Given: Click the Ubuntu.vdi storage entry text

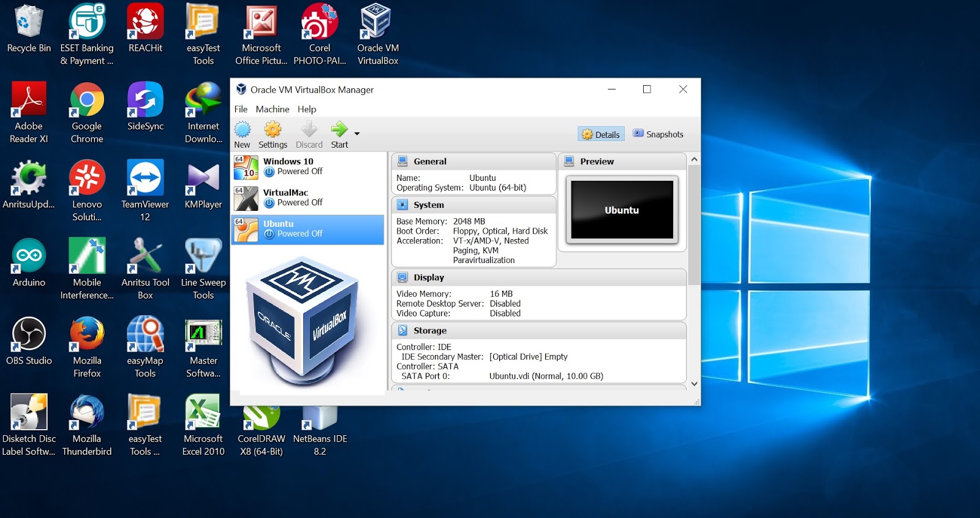Looking at the screenshot, I should click(x=546, y=376).
